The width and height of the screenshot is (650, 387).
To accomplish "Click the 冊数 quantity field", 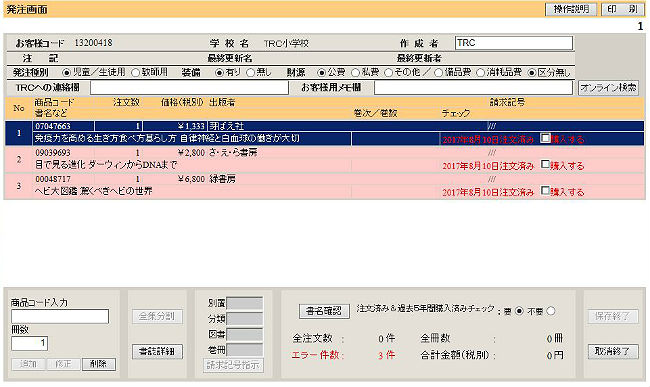I will (x=29, y=343).
